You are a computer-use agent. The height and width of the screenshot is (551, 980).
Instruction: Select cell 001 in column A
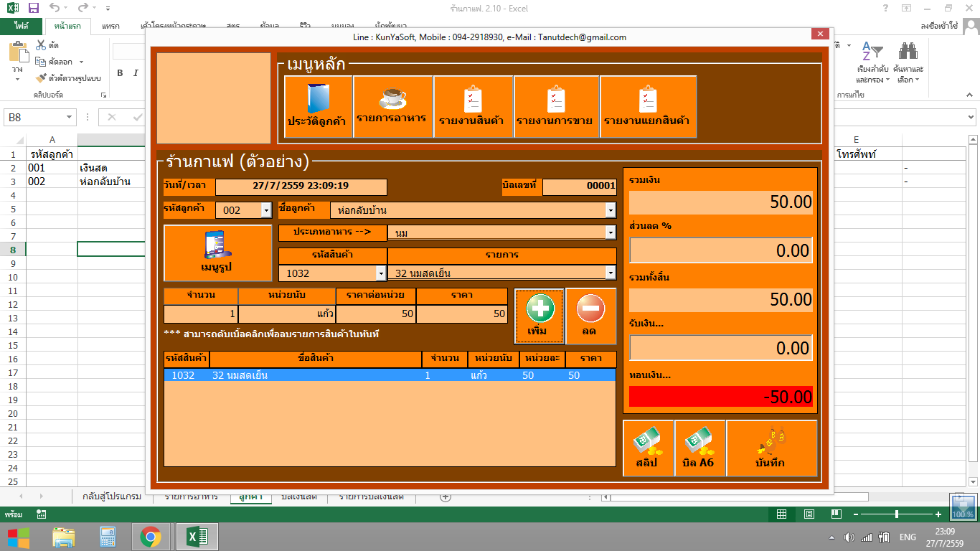coord(52,168)
